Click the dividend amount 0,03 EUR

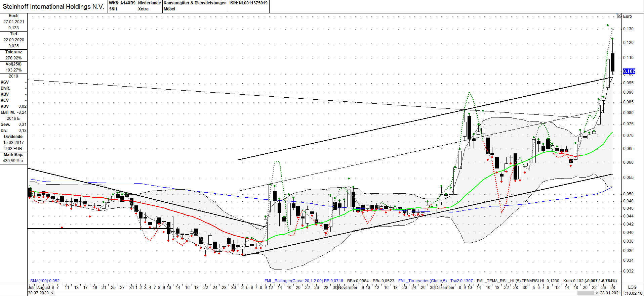point(13,149)
